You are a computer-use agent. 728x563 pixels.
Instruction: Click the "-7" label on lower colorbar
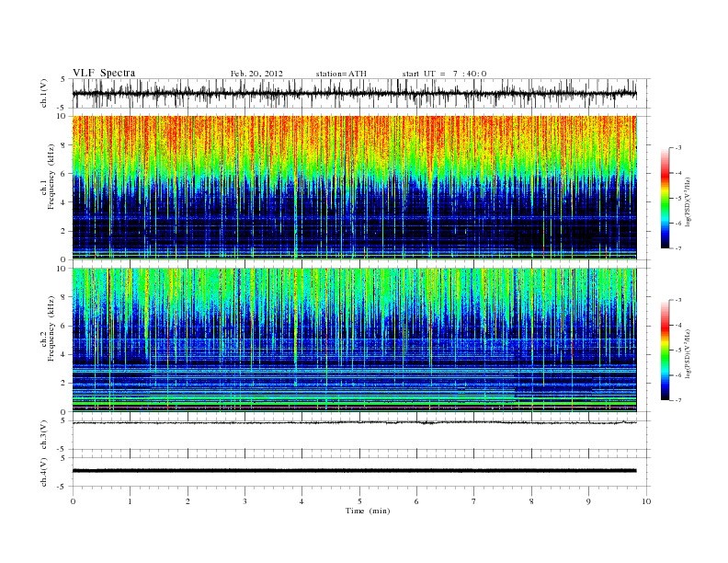tap(678, 400)
